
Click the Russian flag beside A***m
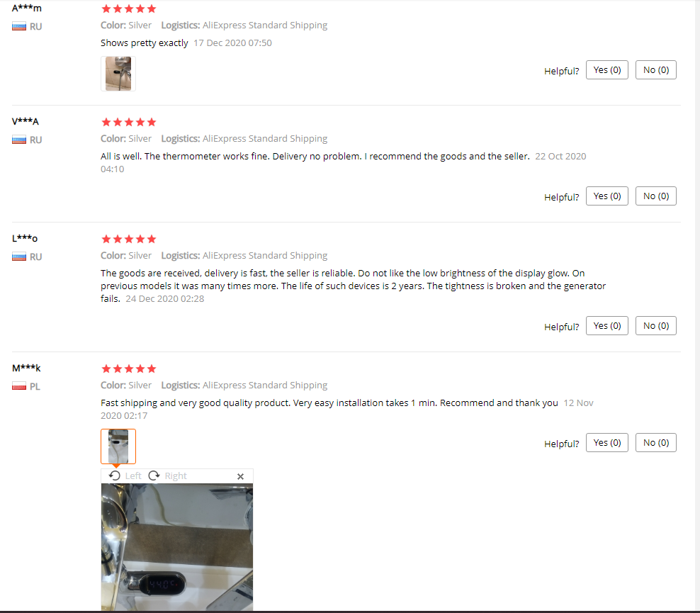click(18, 27)
